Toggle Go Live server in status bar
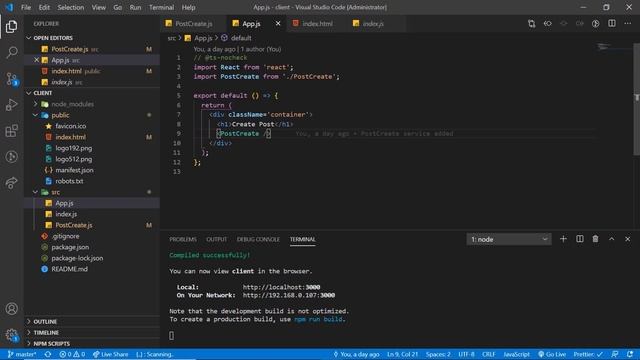 click(x=552, y=354)
